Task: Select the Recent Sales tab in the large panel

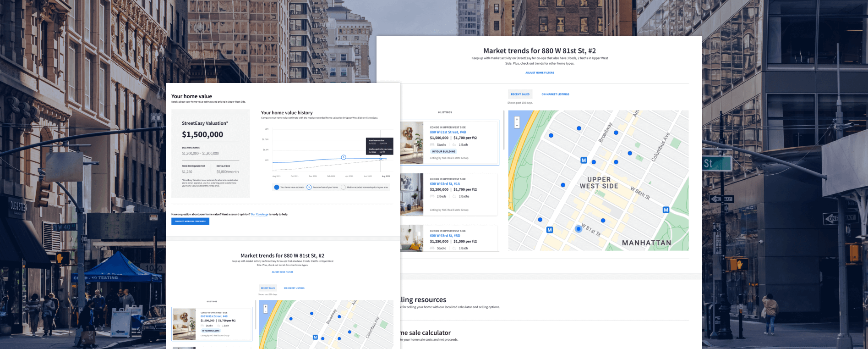Action: [x=520, y=94]
